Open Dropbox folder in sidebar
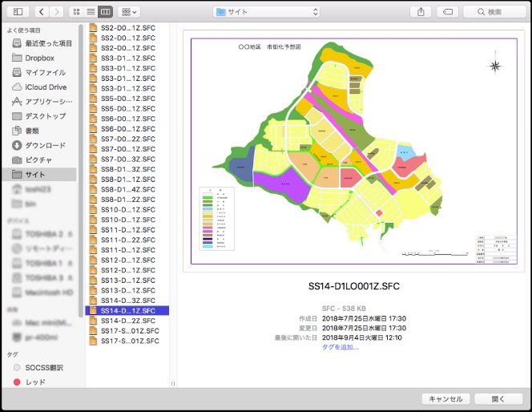The height and width of the screenshot is (412, 532). tap(38, 58)
